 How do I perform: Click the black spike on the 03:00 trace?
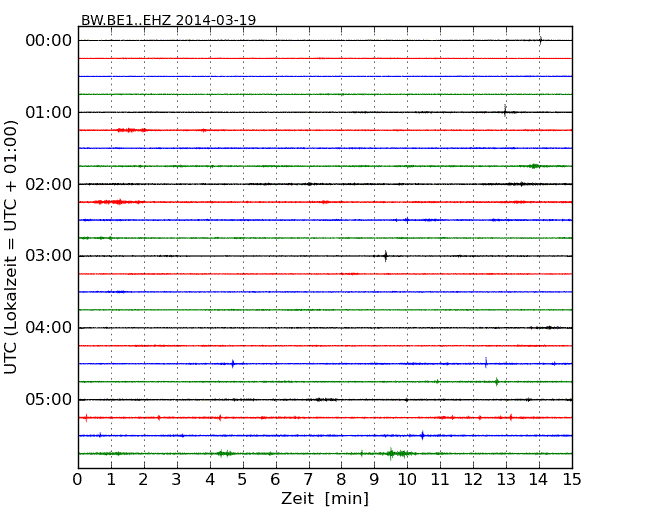pos(386,256)
